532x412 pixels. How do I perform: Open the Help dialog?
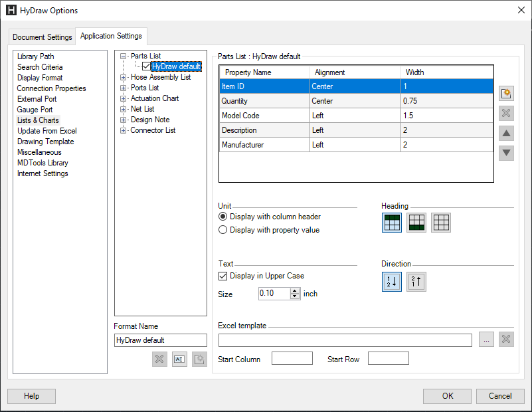[x=31, y=396]
